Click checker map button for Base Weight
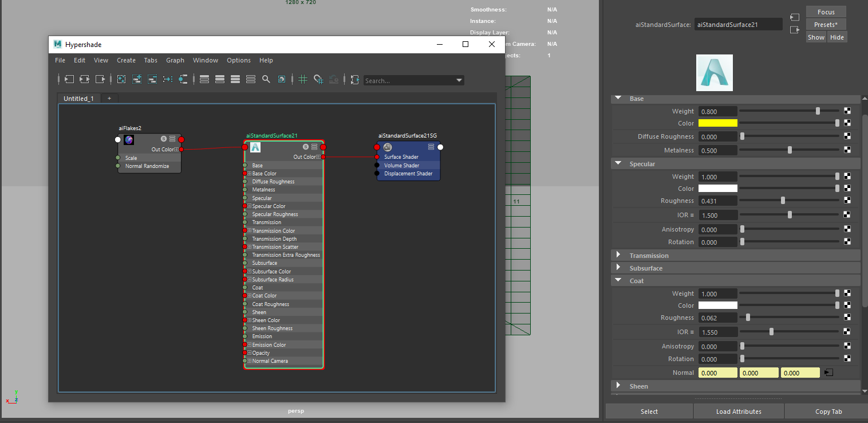This screenshot has width=868, height=423. (847, 111)
